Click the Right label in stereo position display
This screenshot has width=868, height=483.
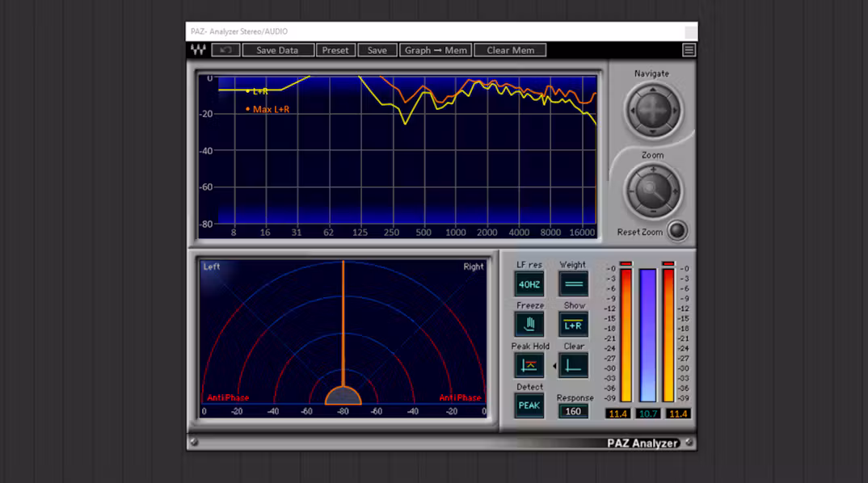(474, 267)
